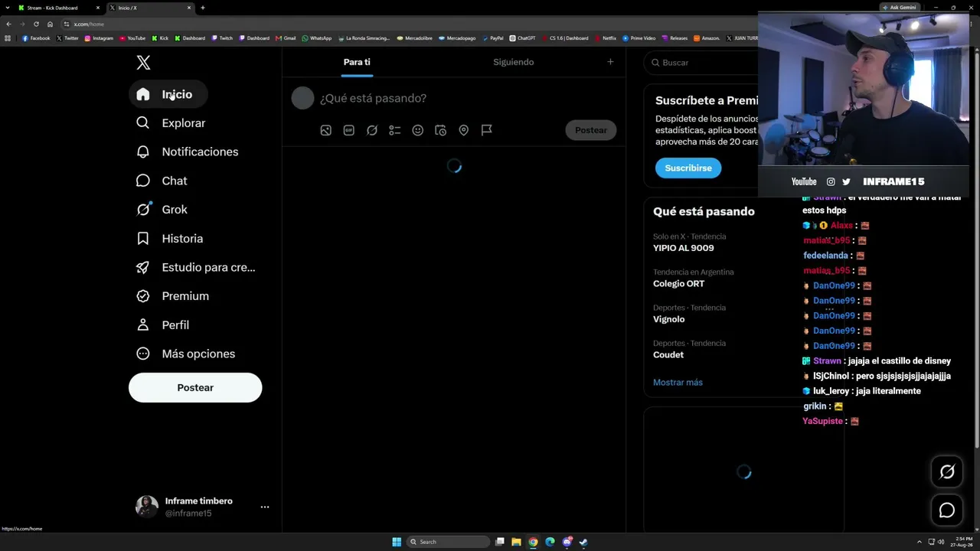The width and height of the screenshot is (980, 551).
Task: Open Notificaciones from the sidebar
Action: pyautogui.click(x=188, y=152)
